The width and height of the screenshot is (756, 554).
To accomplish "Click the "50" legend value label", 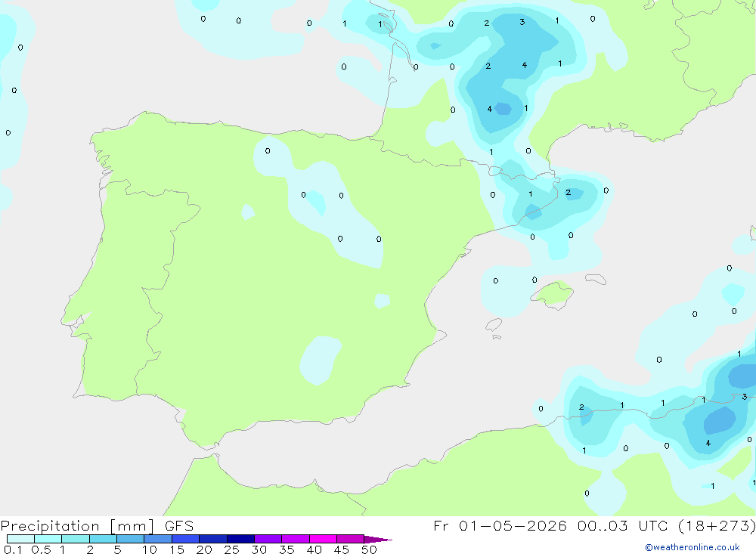I will coord(369,549).
